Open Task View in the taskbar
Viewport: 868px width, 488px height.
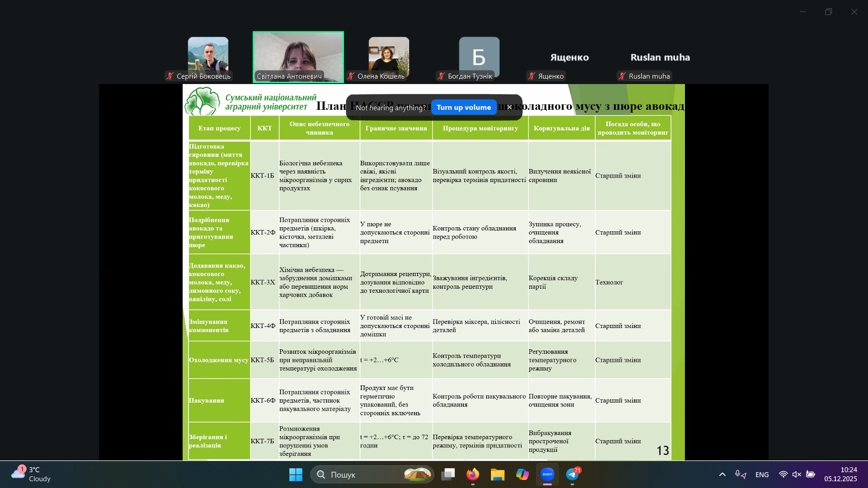coord(448,474)
